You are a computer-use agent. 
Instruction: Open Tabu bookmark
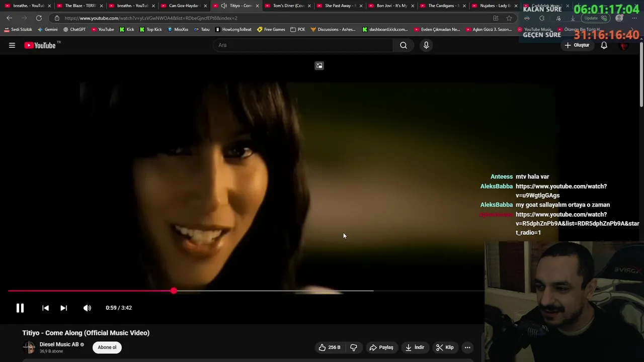tap(202, 30)
